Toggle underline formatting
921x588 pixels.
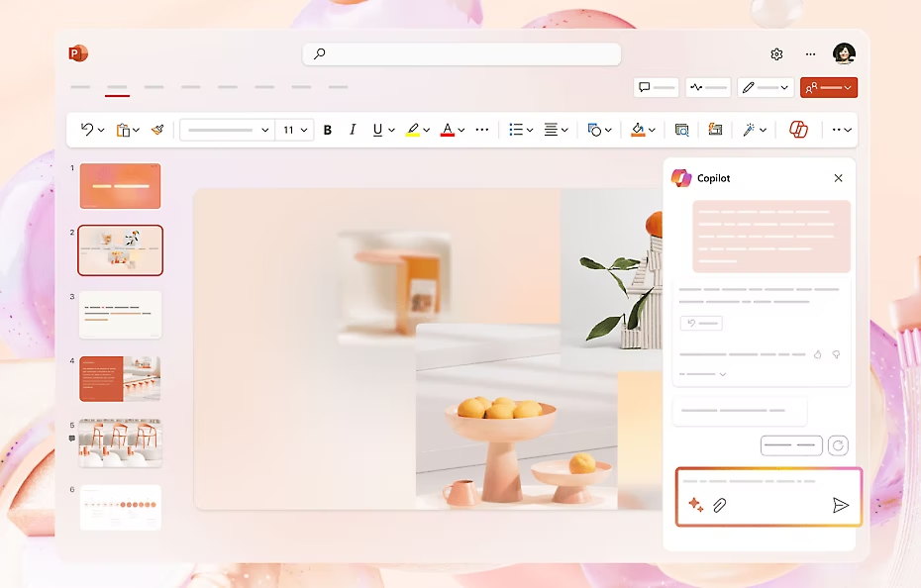click(377, 130)
